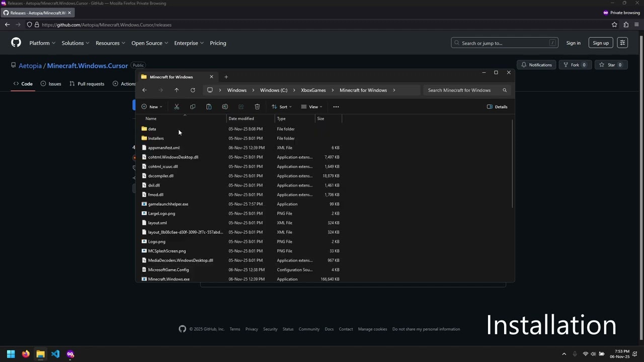The height and width of the screenshot is (362, 644).
Task: Click the Copy icon in Explorer toolbar
Action: click(x=193, y=107)
